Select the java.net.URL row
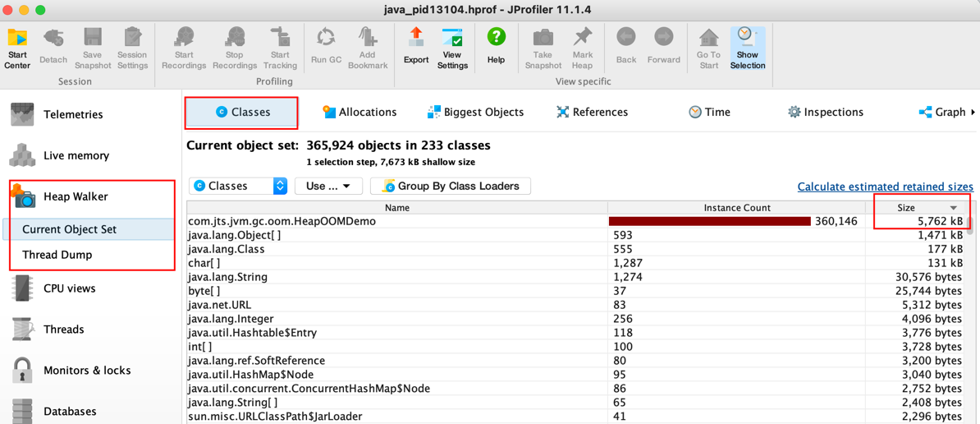This screenshot has height=424, width=980. tap(576, 305)
